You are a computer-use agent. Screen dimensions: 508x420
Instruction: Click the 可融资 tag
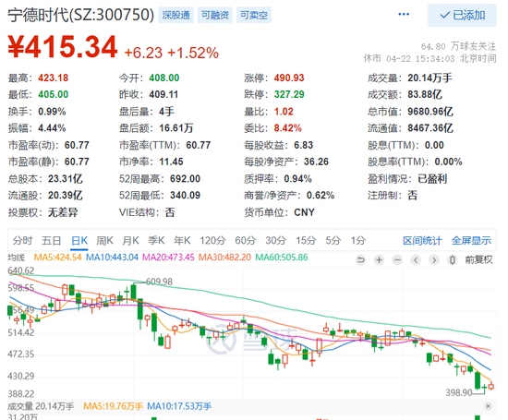pos(215,15)
